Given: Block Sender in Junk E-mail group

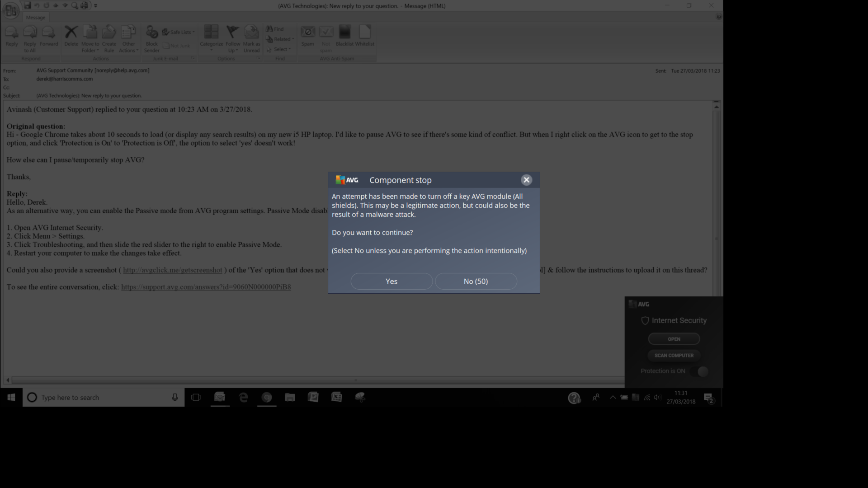Looking at the screenshot, I should point(152,39).
